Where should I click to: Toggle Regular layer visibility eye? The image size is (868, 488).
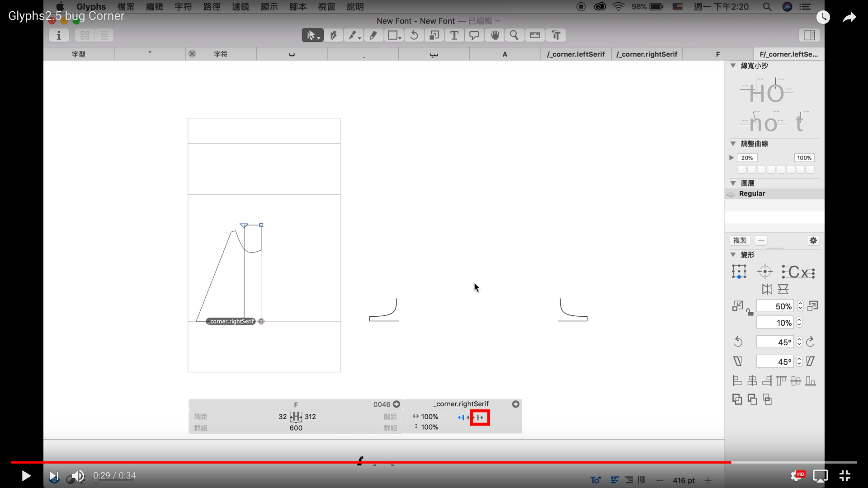tap(731, 194)
